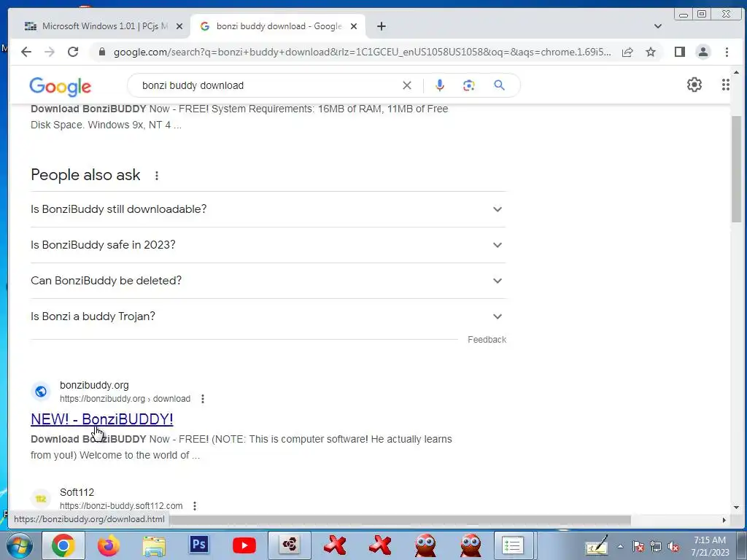Image resolution: width=747 pixels, height=560 pixels.
Task: Open the Windows Start menu
Action: point(18,545)
